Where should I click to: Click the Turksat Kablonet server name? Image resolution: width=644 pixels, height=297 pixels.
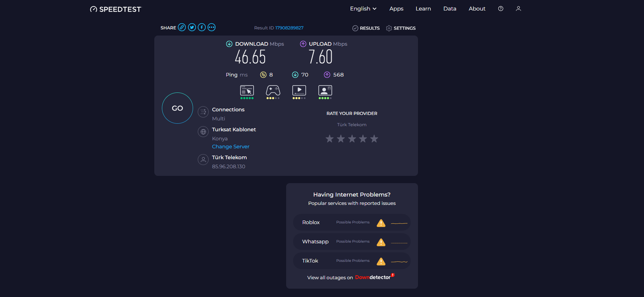234,129
